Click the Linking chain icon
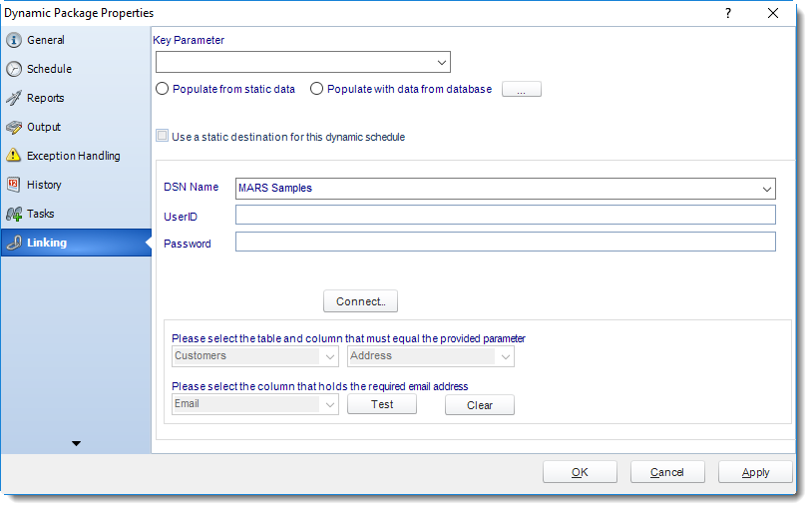The image size is (812, 510). click(x=14, y=243)
